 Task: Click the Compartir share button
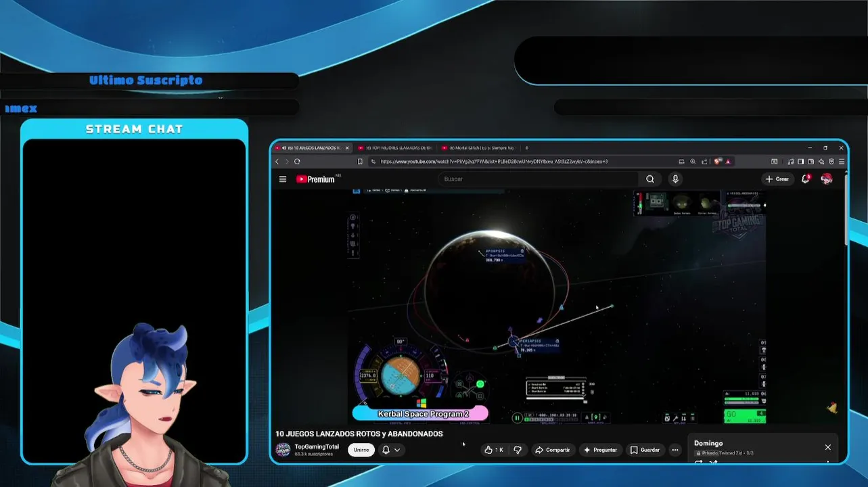point(552,450)
